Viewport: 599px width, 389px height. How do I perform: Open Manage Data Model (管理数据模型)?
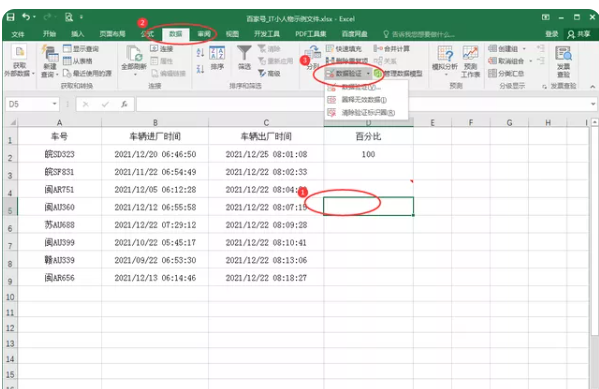[x=398, y=73]
